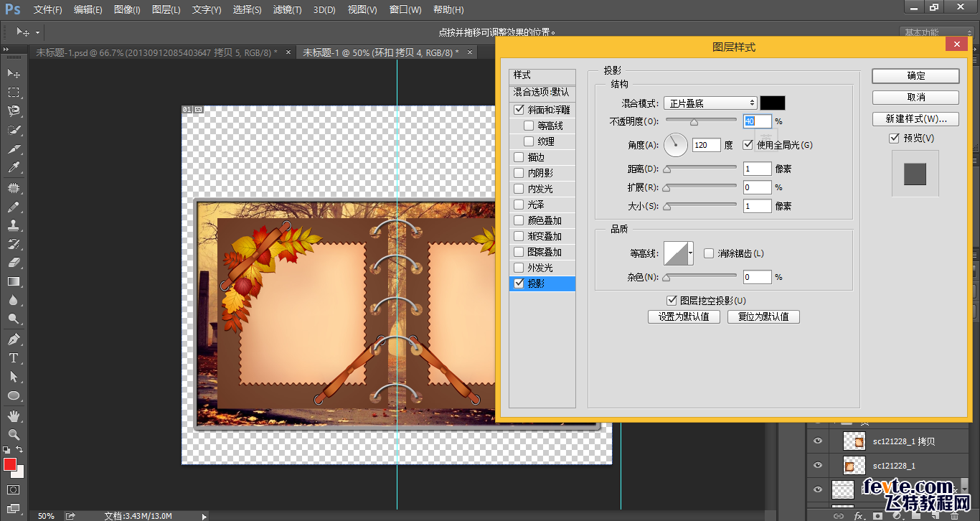
Task: Toggle the 预览 checkbox
Action: coord(894,138)
